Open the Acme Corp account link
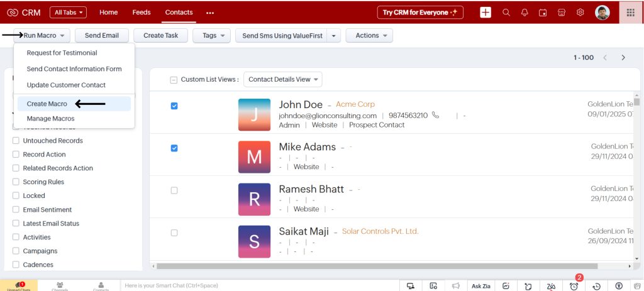The width and height of the screenshot is (644, 291). coord(355,104)
